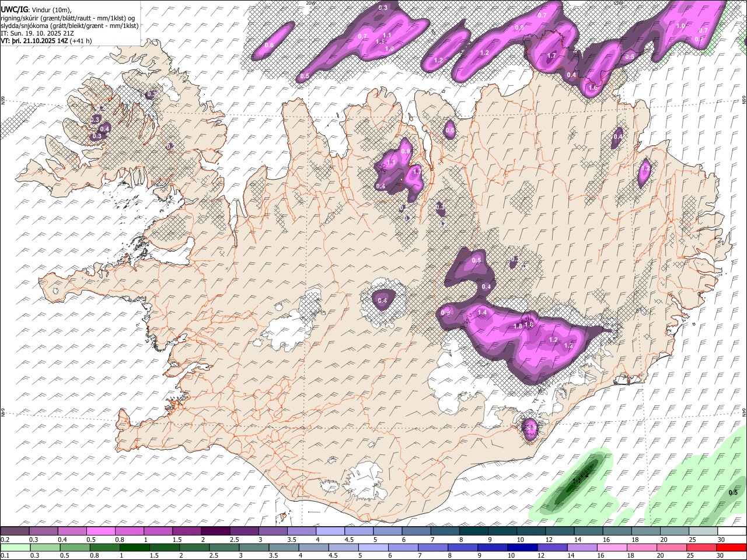The height and width of the screenshot is (560, 747).
Task: Click the dark teal snow swatch between 8 and 9
Action: [x=473, y=531]
